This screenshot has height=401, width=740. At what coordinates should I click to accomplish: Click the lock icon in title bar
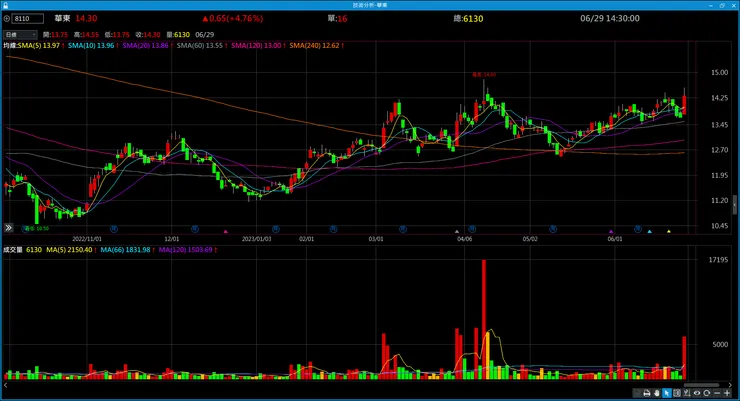[5, 5]
